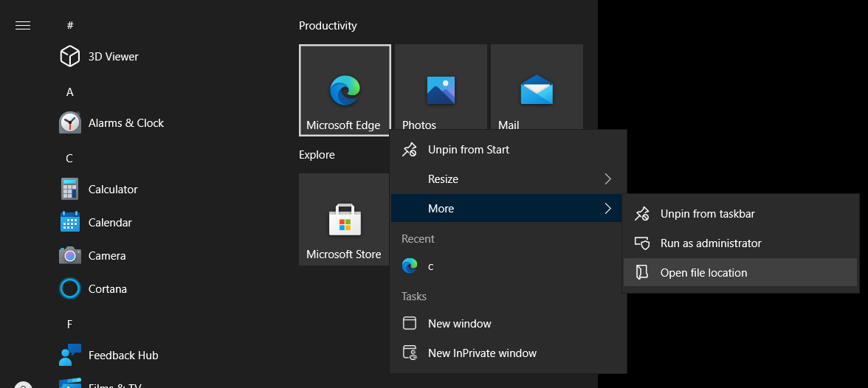Open the Microsoft Edge tile

pos(345,90)
